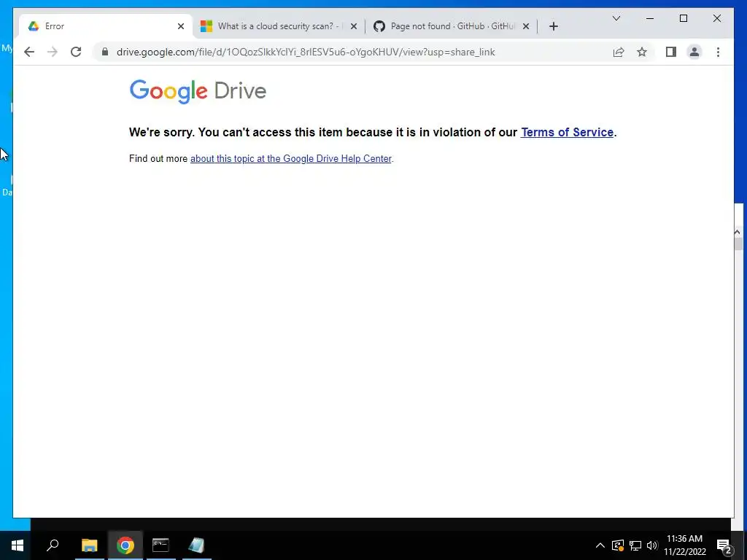
Task: Click the security alert tray icon
Action: (617, 545)
